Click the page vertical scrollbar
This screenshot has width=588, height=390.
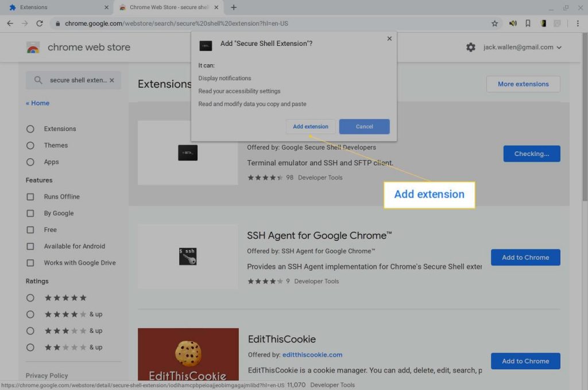[x=585, y=117]
